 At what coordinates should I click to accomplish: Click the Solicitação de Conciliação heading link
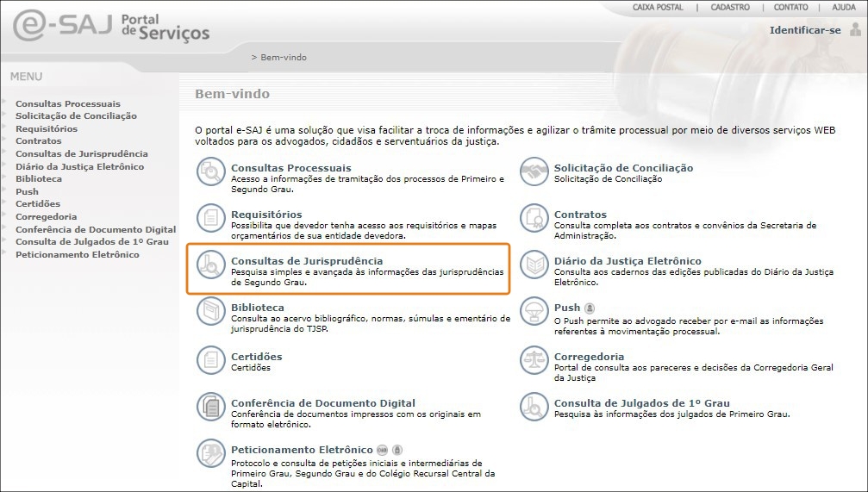[x=623, y=168]
